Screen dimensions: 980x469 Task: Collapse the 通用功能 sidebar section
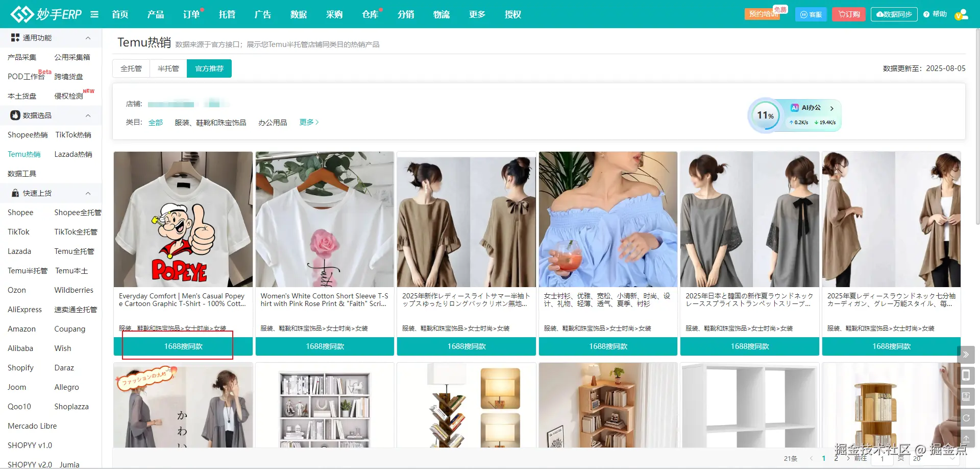click(x=88, y=38)
